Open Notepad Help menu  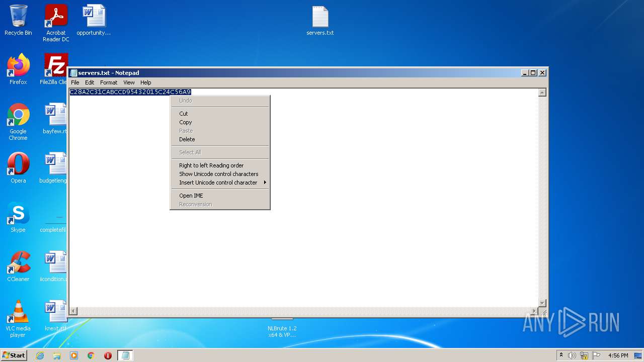click(146, 82)
